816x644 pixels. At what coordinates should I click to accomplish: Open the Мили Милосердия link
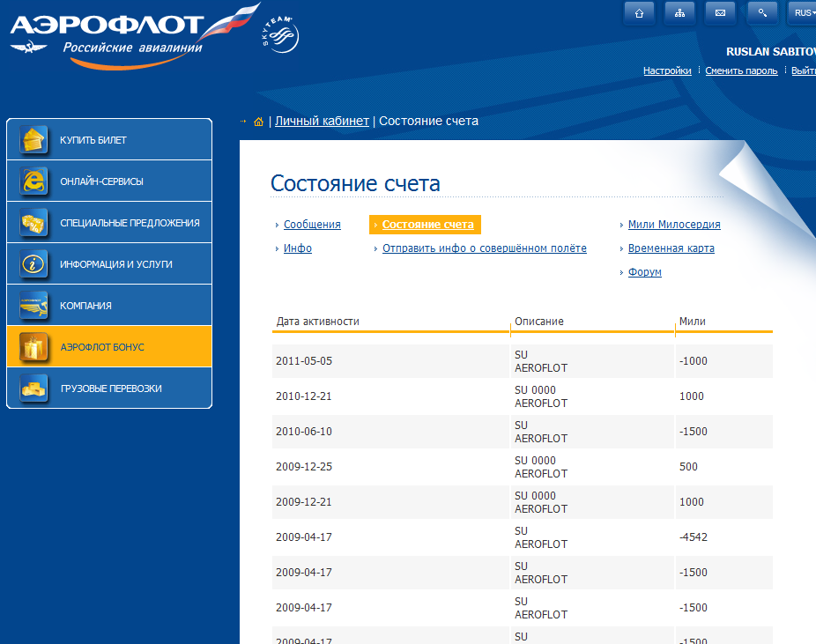click(674, 224)
